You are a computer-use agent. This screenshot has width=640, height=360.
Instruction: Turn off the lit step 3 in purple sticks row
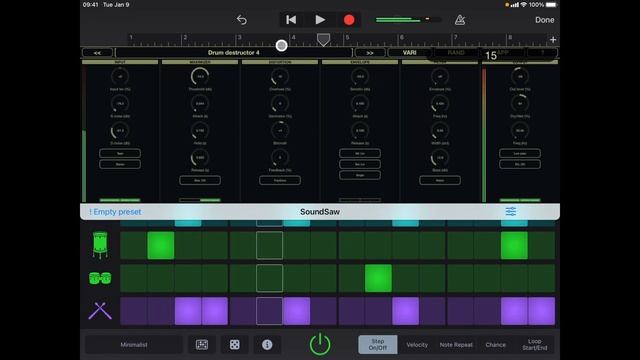(x=188, y=311)
